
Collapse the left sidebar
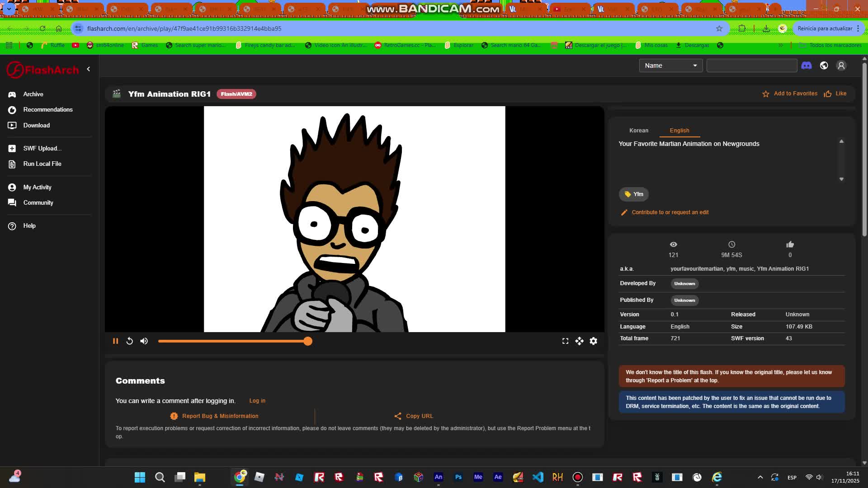pos(89,69)
